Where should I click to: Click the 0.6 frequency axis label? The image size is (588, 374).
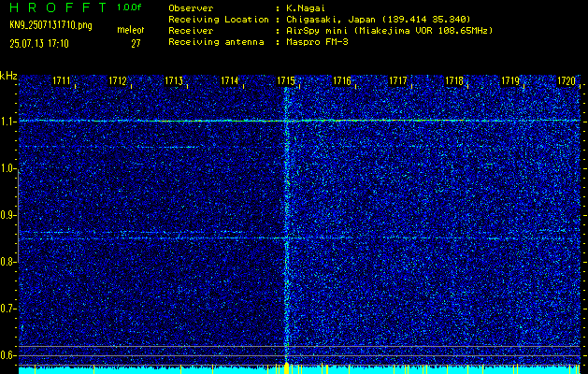click(7, 355)
